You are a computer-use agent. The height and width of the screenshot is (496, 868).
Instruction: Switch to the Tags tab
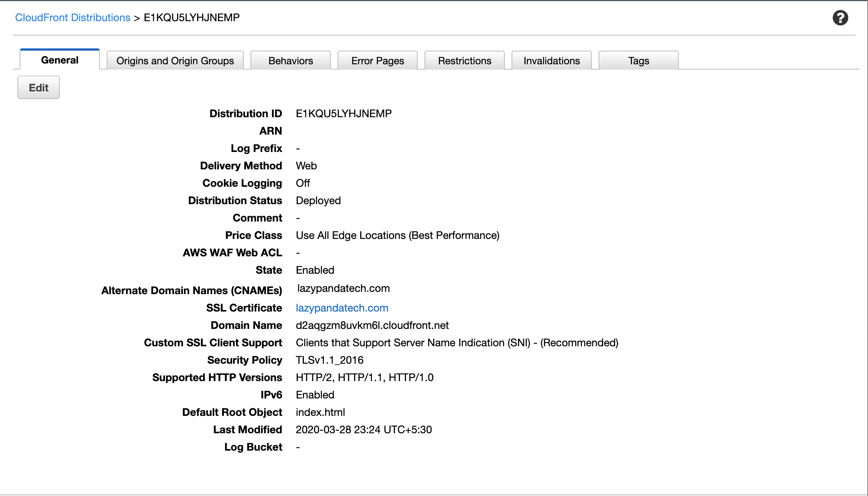[639, 60]
